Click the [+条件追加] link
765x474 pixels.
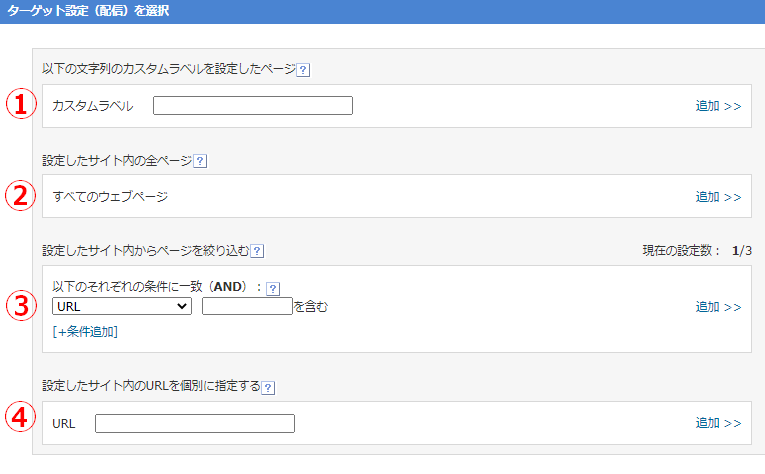[85, 331]
